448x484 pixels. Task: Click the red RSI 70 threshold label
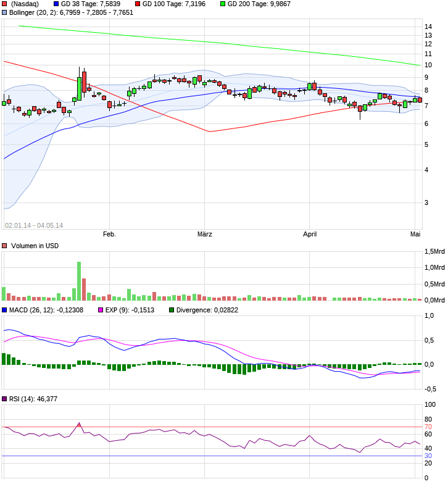click(428, 427)
